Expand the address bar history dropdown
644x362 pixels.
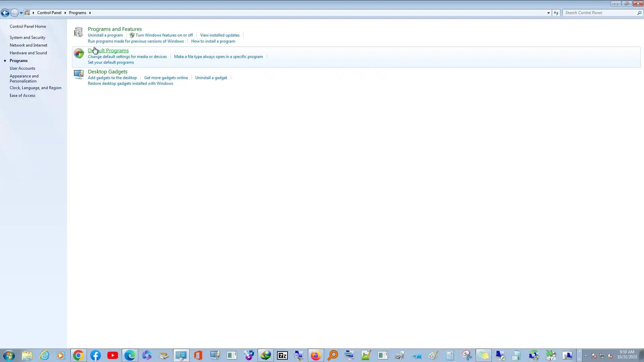(548, 13)
